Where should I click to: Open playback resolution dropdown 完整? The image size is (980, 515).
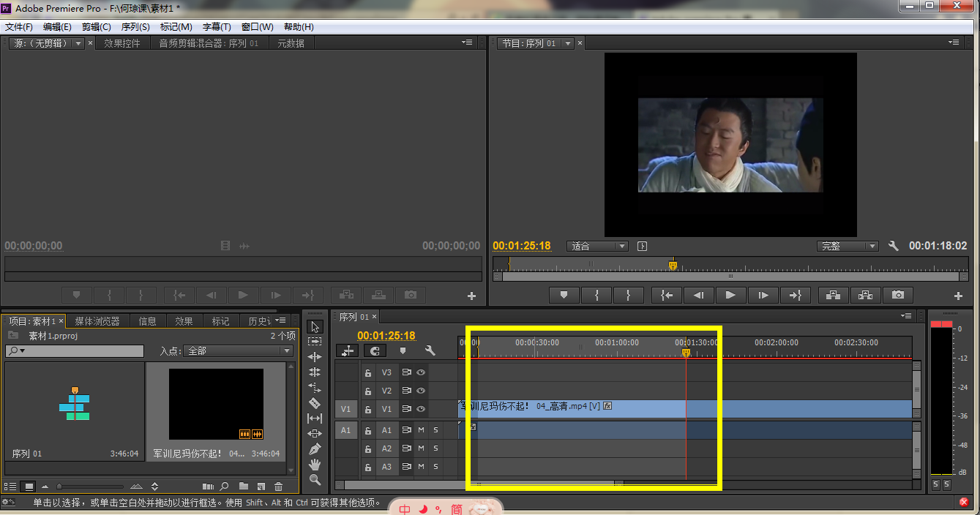point(848,247)
